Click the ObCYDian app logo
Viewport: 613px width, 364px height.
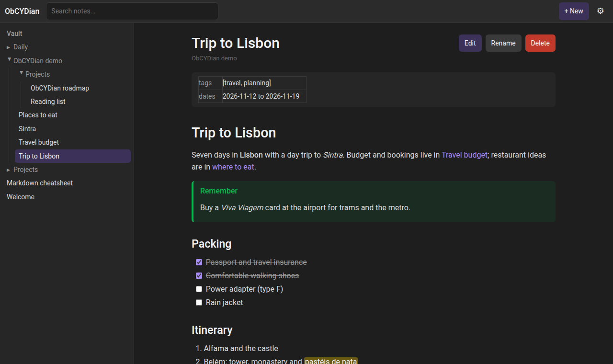pos(22,11)
